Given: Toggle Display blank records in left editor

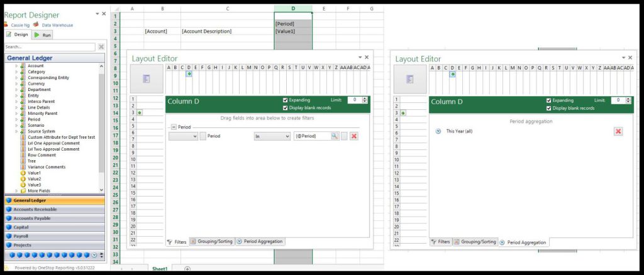Looking at the screenshot, I should click(x=286, y=108).
